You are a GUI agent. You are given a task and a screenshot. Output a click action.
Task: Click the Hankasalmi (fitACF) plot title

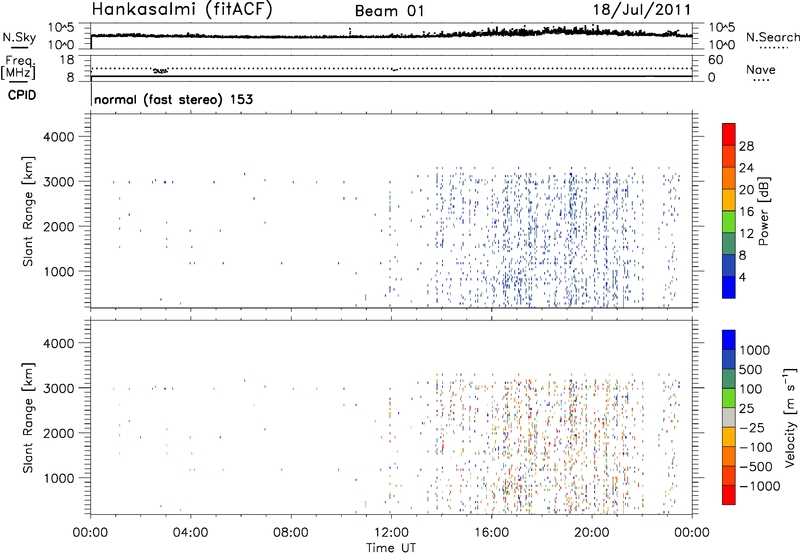coord(182,10)
